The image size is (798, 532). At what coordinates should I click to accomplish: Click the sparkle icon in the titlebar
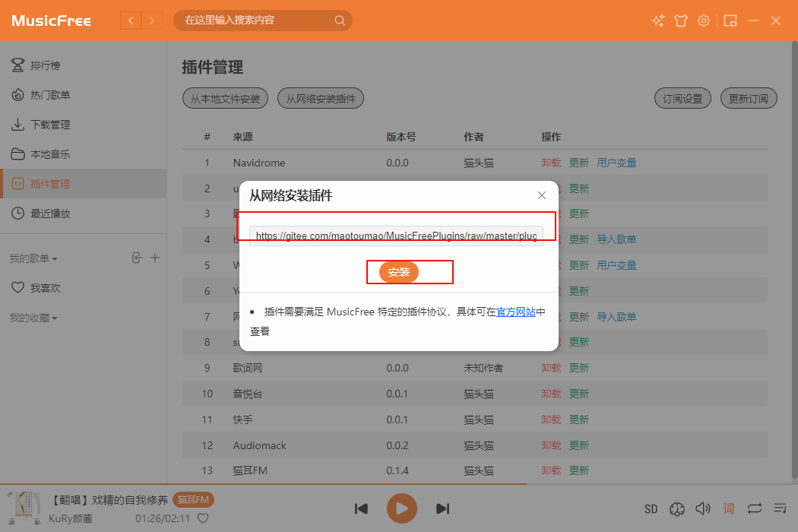[x=657, y=21]
